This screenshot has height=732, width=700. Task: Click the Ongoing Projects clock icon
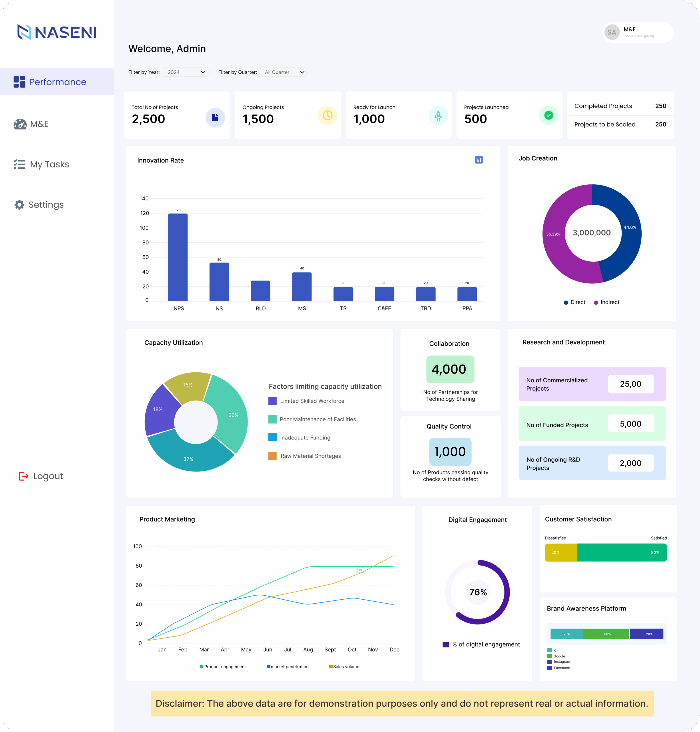pos(327,115)
